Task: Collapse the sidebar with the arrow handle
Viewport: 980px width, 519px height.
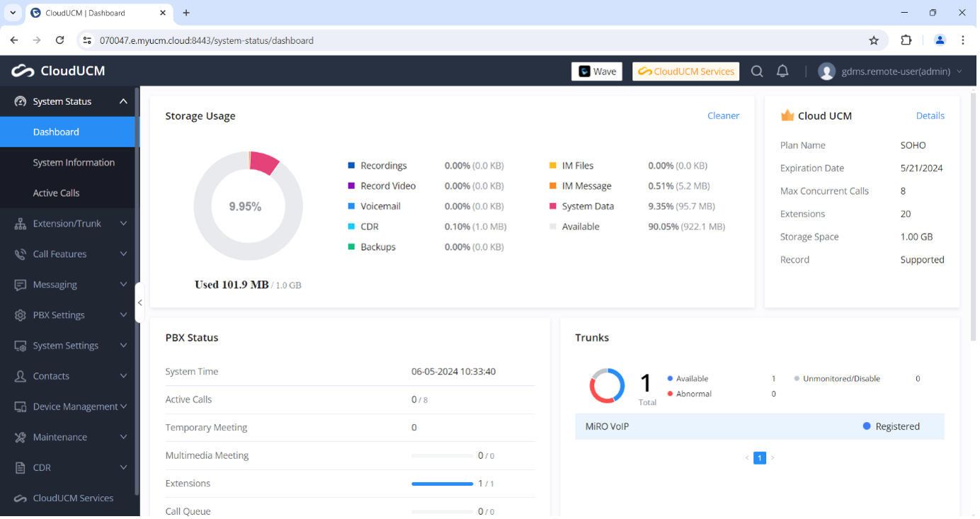Action: (139, 303)
